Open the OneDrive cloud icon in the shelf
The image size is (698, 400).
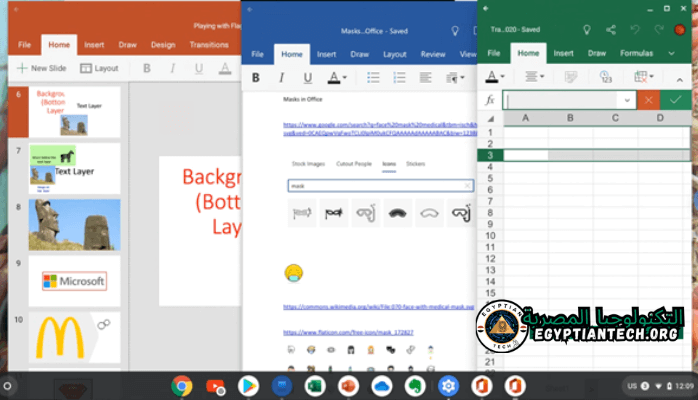(381, 385)
